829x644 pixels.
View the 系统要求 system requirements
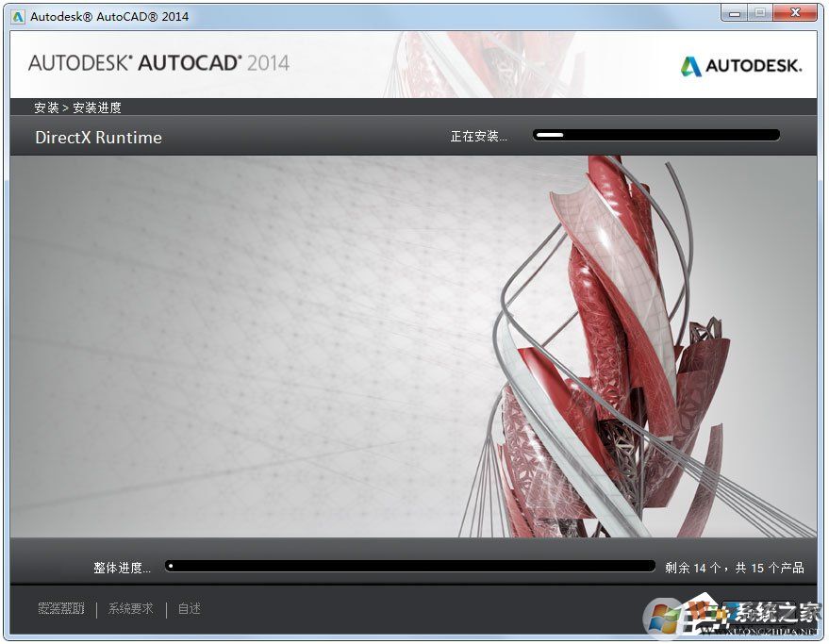(x=129, y=608)
